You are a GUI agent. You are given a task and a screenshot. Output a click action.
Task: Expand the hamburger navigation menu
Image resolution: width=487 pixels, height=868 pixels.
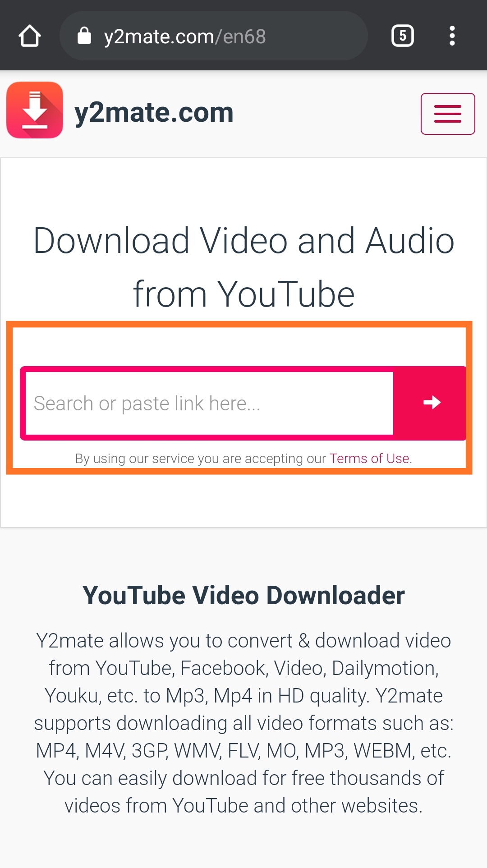448,114
